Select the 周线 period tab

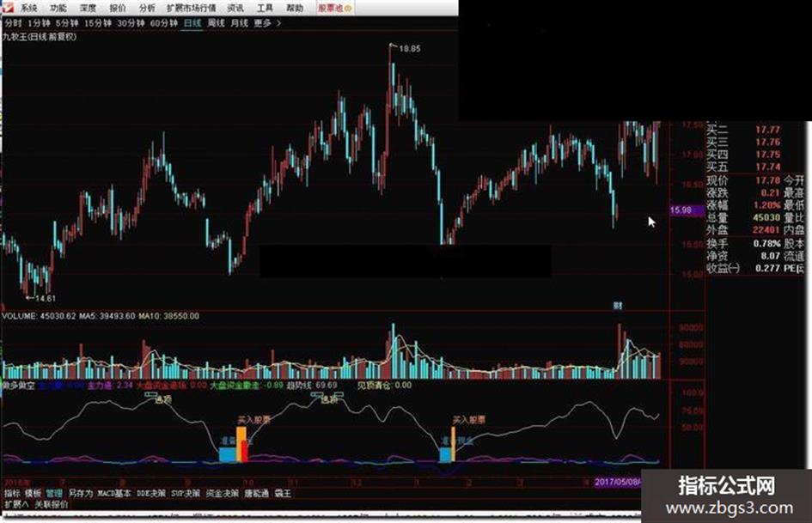point(216,23)
